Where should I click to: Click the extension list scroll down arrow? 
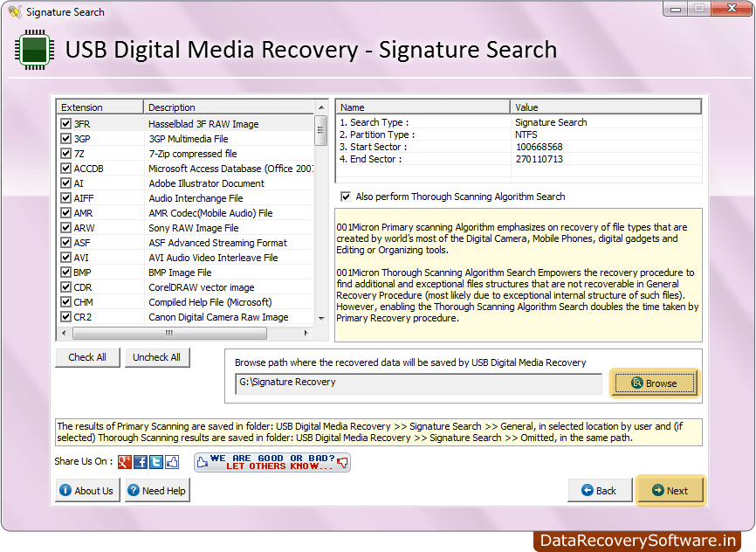click(321, 319)
